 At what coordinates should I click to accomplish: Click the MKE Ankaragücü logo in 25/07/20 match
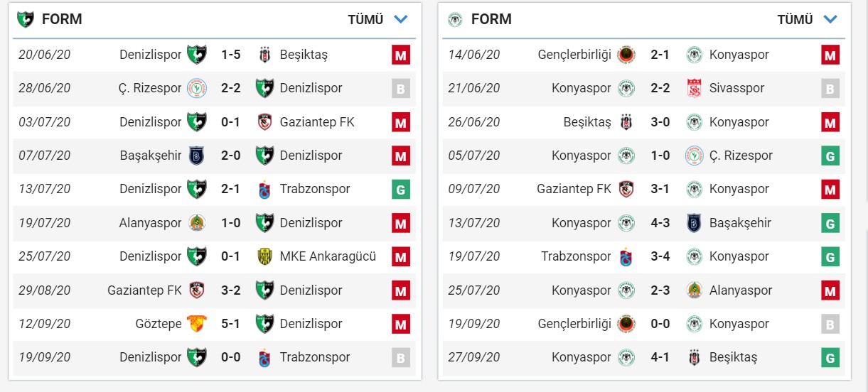click(x=264, y=256)
